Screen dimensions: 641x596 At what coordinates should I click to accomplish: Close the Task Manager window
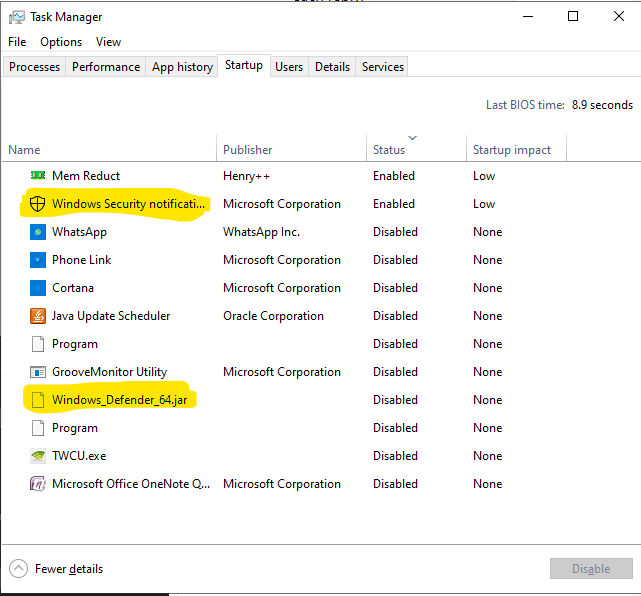pyautogui.click(x=619, y=16)
